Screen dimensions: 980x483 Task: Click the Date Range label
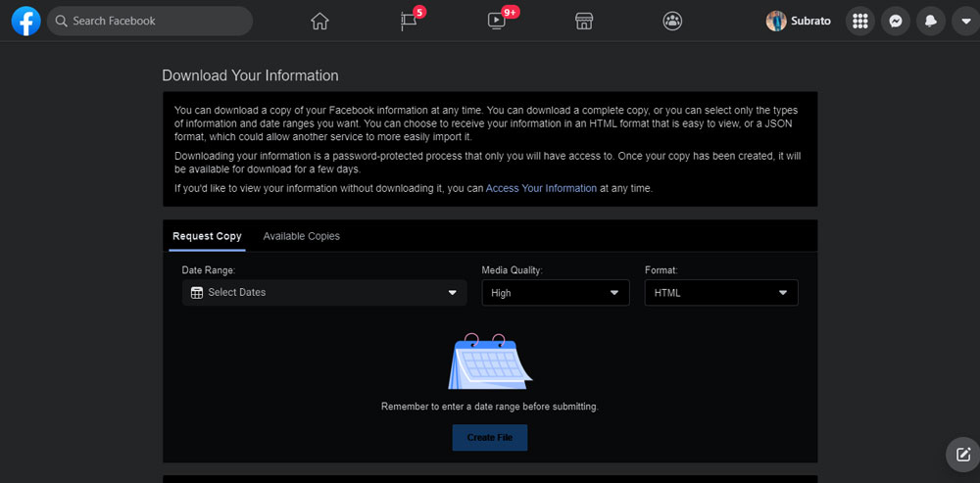pyautogui.click(x=208, y=270)
